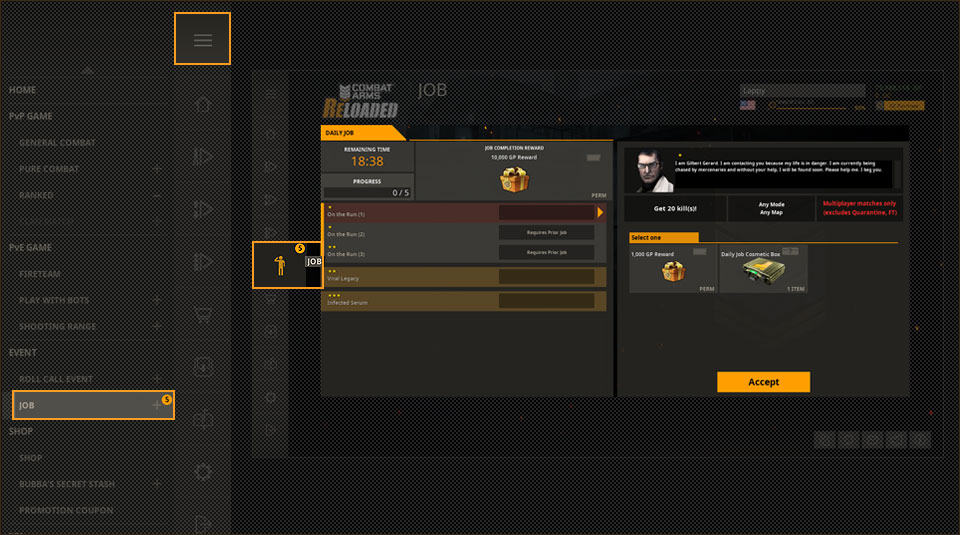960x535 pixels.
Task: Click Requires Prior Job for On the Run (2)
Action: click(x=546, y=233)
